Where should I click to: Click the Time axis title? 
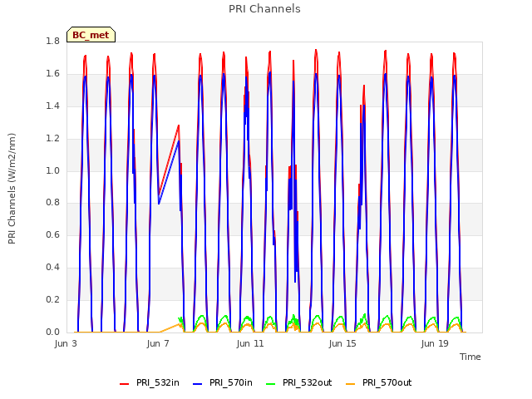(x=470, y=357)
